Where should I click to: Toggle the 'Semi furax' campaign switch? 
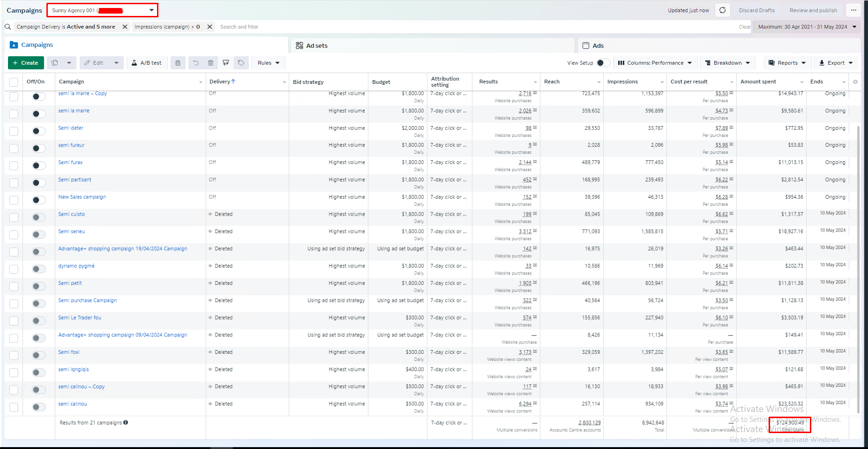pyautogui.click(x=38, y=165)
